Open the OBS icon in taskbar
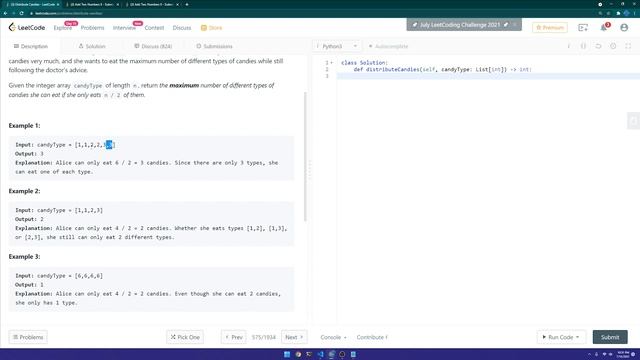 342,354
